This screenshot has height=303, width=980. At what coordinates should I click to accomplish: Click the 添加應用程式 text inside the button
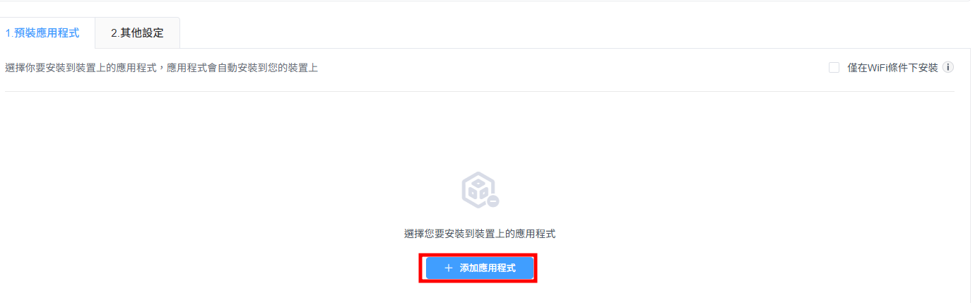(488, 268)
